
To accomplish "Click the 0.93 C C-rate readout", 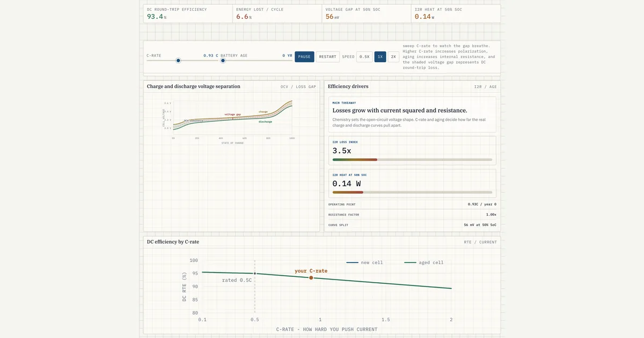I will (x=210, y=55).
